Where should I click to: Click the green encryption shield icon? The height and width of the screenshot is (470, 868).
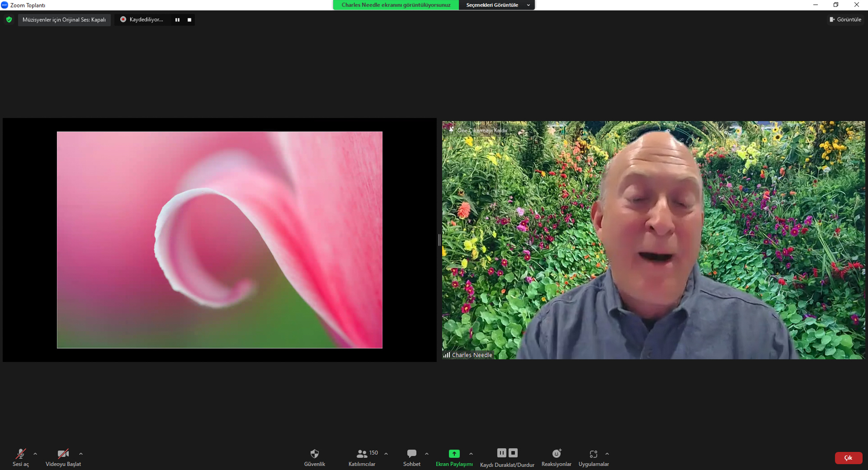[x=9, y=20]
